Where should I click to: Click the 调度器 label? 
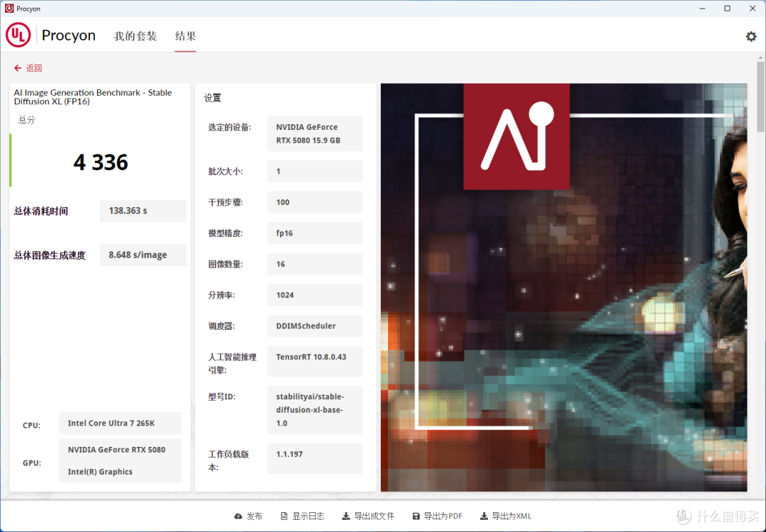coord(221,326)
